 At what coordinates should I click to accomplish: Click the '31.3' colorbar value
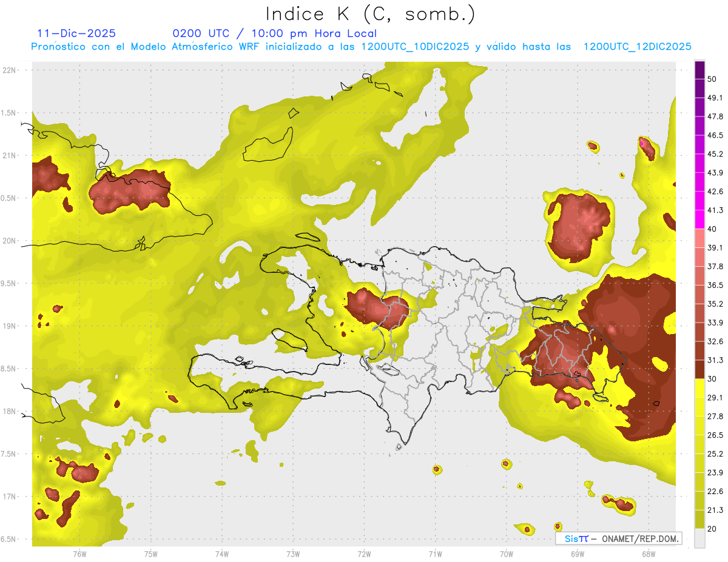pos(715,360)
